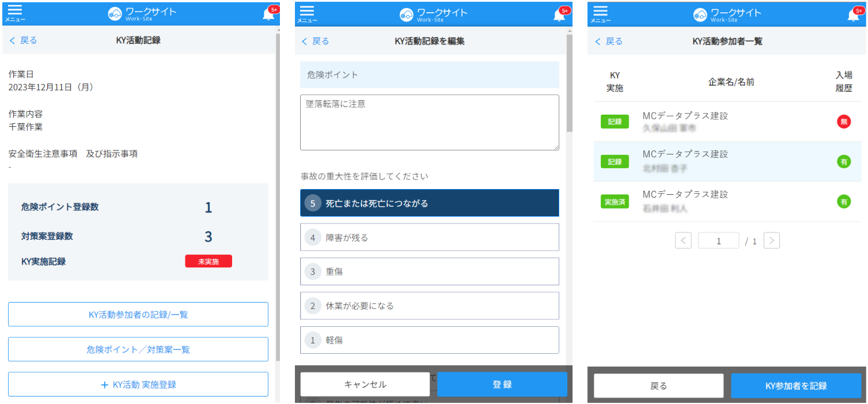Choose severity 2 休業が必要になる

[x=429, y=306]
